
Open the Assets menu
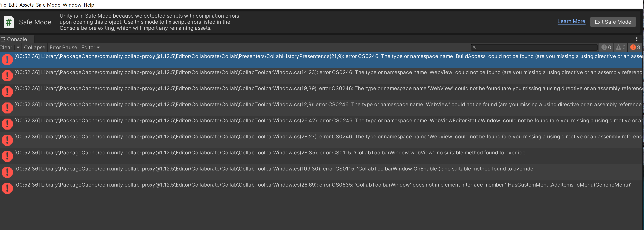pyautogui.click(x=26, y=5)
